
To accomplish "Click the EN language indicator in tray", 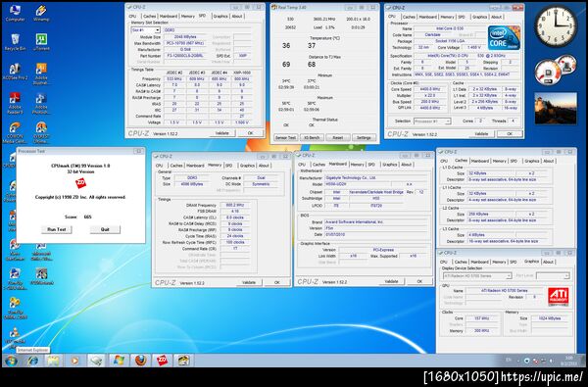I will 509,360.
